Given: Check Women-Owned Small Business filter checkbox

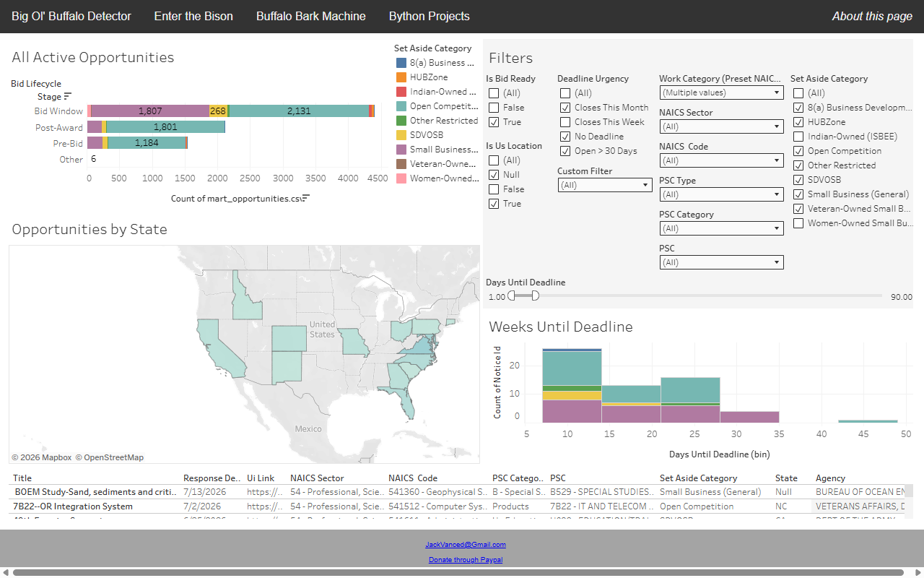Looking at the screenshot, I should 798,223.
